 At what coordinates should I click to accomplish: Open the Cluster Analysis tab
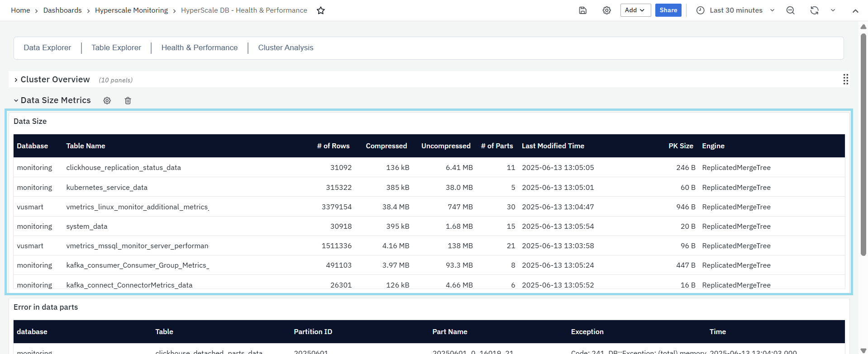(286, 48)
